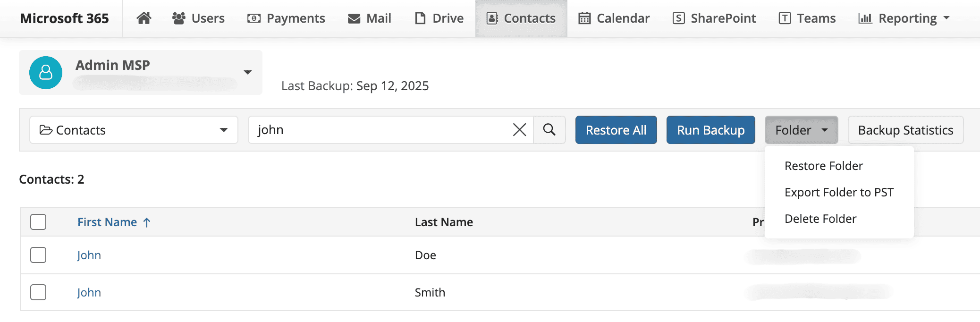980x322 pixels.
Task: Open the Contacts folder selector arrow
Action: [224, 130]
